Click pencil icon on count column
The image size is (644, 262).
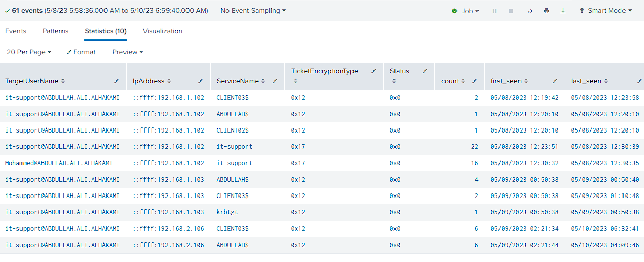coord(474,81)
